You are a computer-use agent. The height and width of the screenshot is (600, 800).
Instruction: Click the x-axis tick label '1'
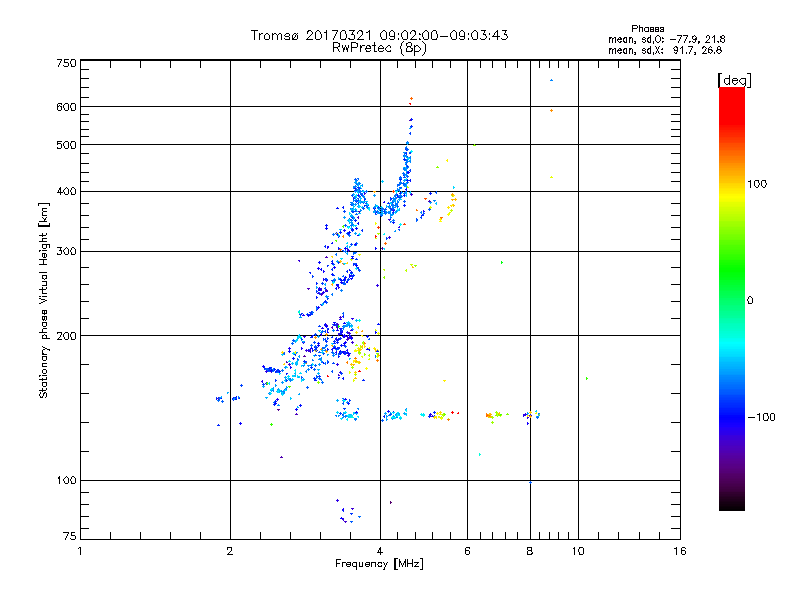coord(80,551)
